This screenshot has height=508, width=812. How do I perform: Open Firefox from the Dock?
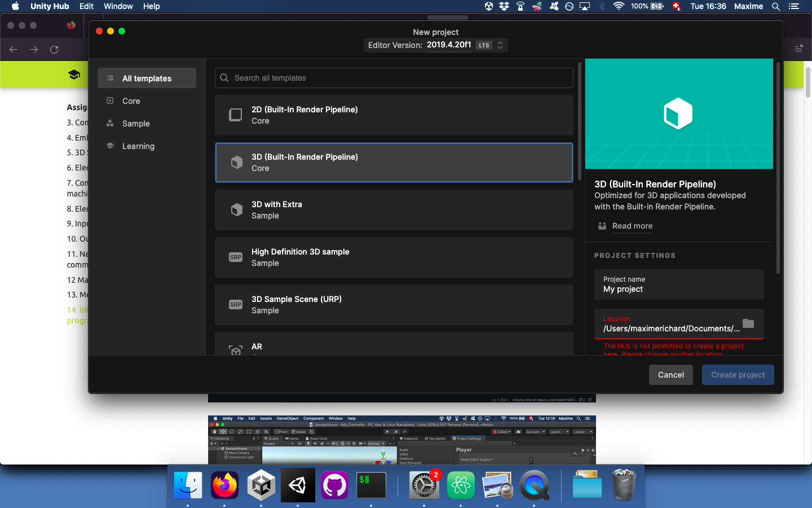click(224, 484)
